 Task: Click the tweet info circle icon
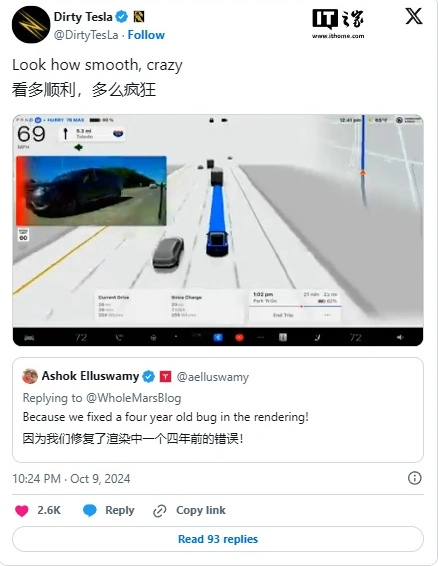click(x=415, y=478)
